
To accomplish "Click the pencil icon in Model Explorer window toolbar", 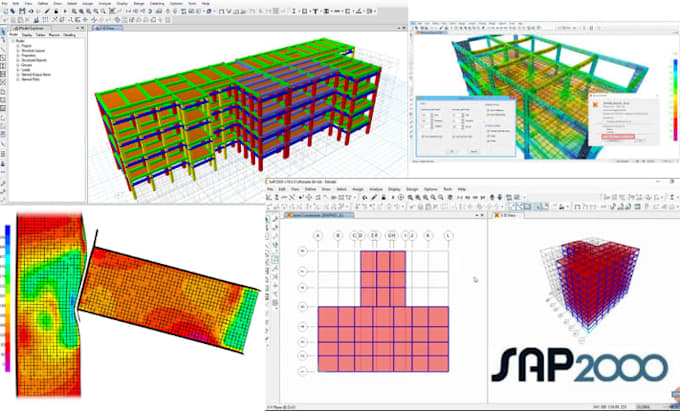I will pos(47,11).
